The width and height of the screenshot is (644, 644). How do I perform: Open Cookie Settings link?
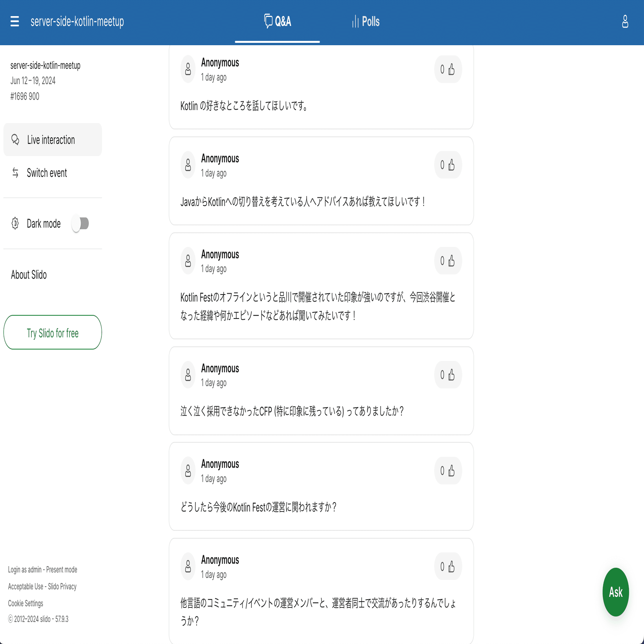coord(26,604)
